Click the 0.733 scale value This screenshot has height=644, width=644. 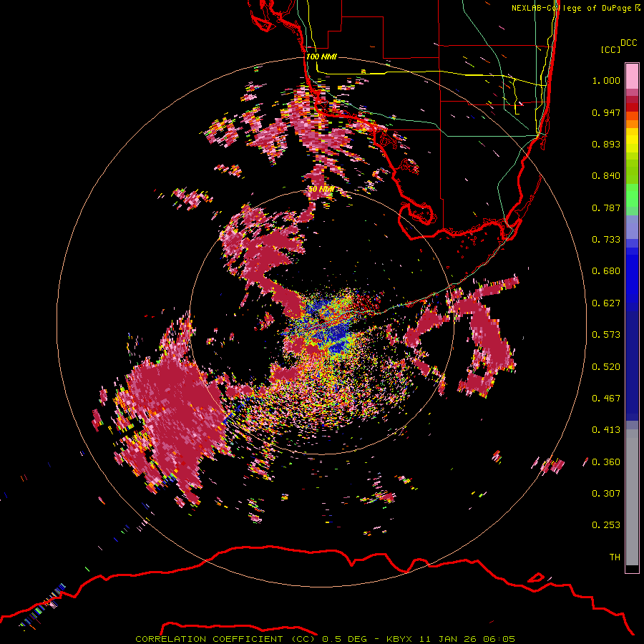pos(606,240)
